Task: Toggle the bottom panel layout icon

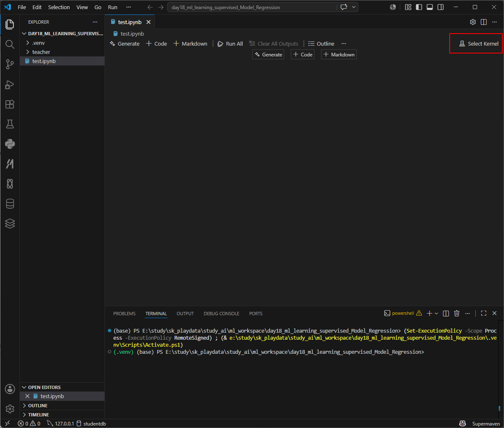Action: coord(430,7)
